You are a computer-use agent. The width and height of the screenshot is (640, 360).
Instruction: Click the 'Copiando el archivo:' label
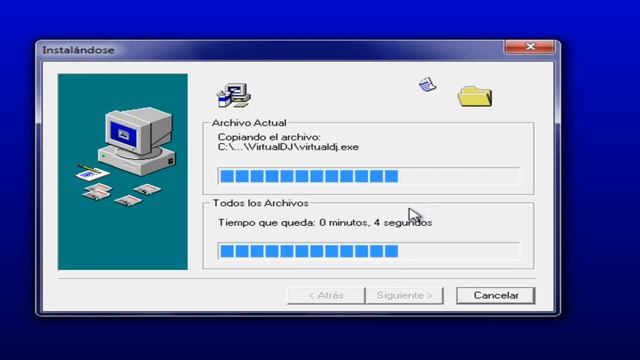coord(269,137)
